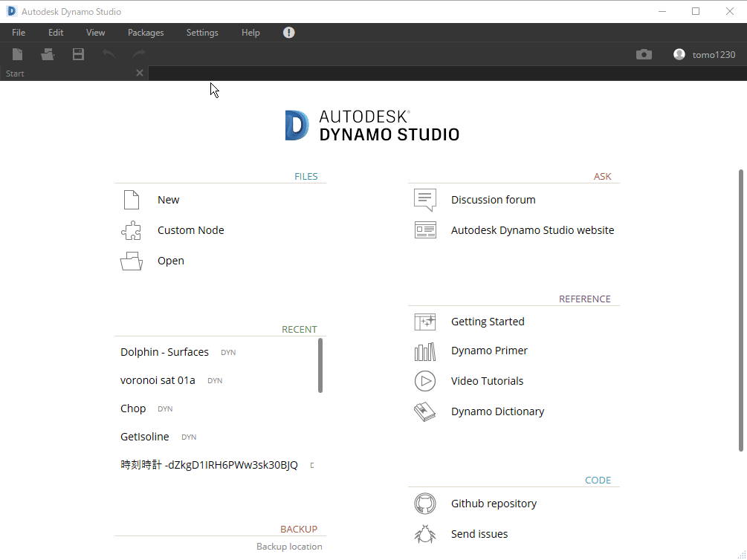Click the New file toolbar icon
Viewport: 747px width, 560px height.
(18, 54)
